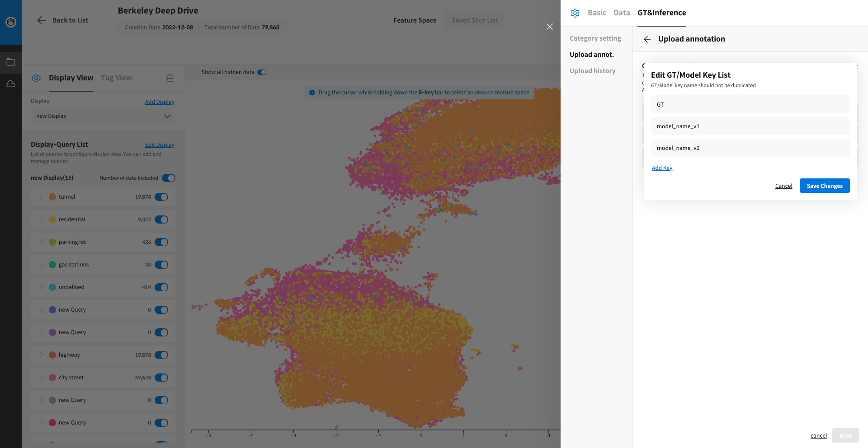868x448 pixels.
Task: Toggle visibility of residential query
Action: 161,219
